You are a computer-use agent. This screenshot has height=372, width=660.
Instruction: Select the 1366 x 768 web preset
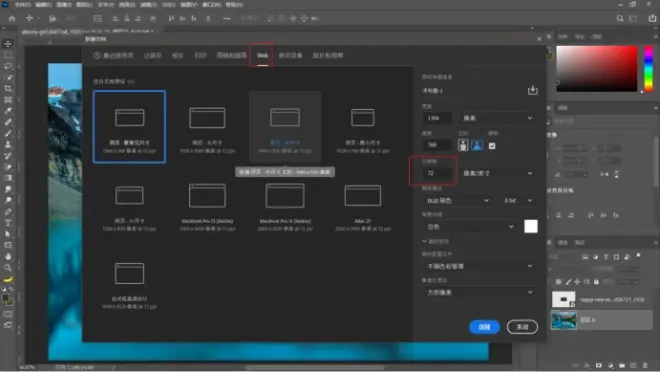pos(129,127)
